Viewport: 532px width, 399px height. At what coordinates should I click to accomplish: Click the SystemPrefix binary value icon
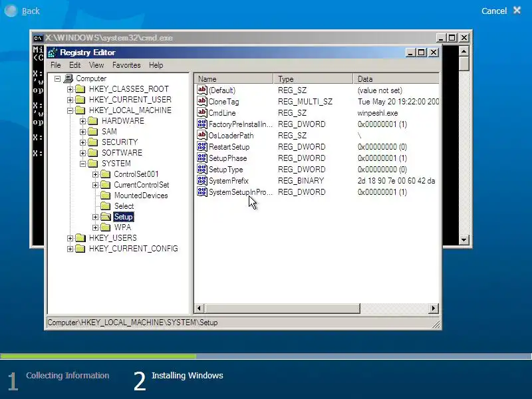coord(202,180)
